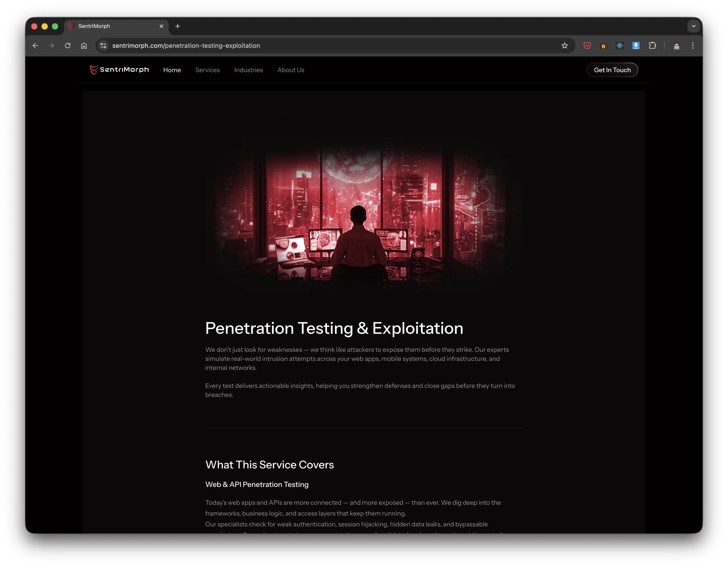This screenshot has height=567, width=728.
Task: Go back to the previous page
Action: coord(35,46)
